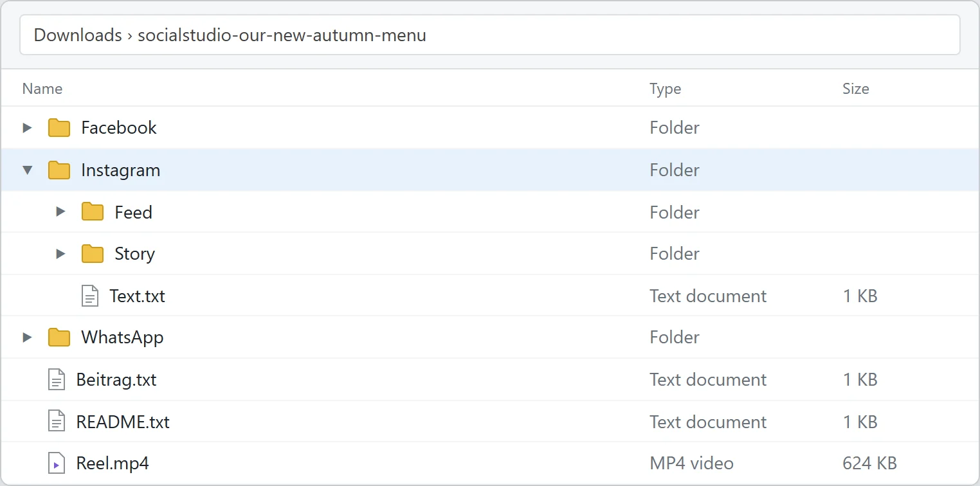Screen dimensions: 980x486
Task: Click Folder type in Facebook row
Action: click(x=675, y=127)
